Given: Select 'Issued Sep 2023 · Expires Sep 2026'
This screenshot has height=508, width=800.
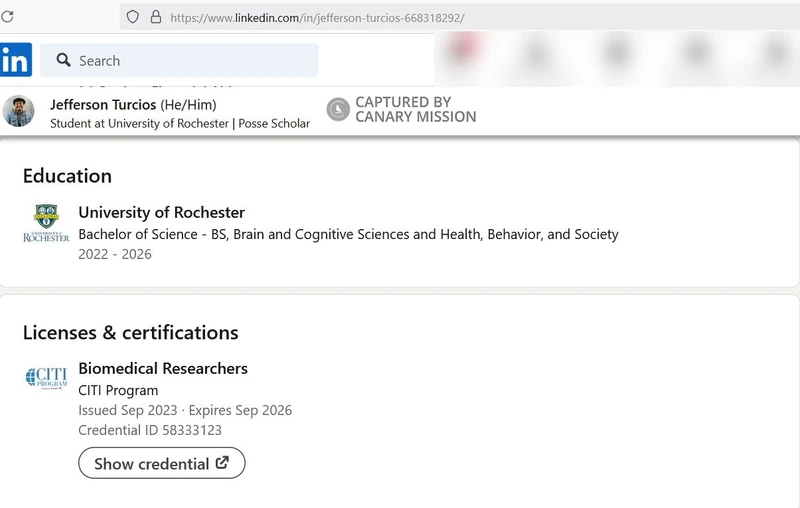Looking at the screenshot, I should pos(185,410).
